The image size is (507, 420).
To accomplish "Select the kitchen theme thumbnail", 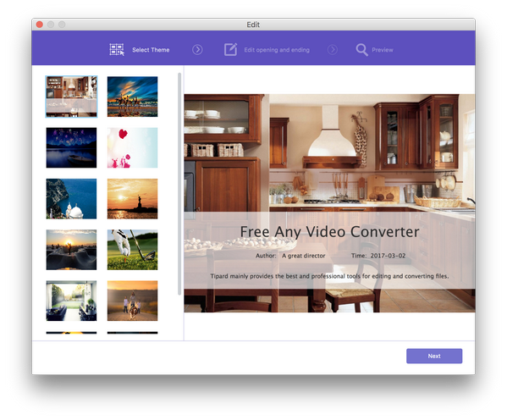I will (71, 97).
